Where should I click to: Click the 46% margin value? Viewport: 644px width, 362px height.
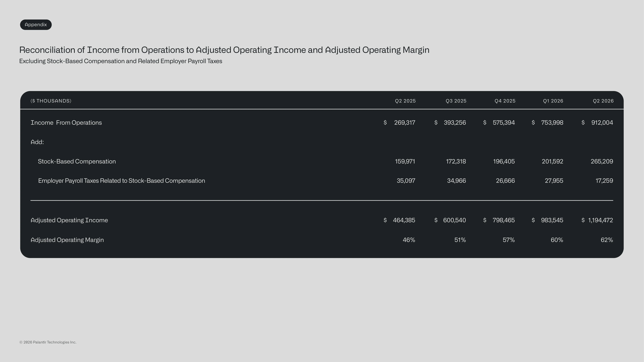pos(409,240)
